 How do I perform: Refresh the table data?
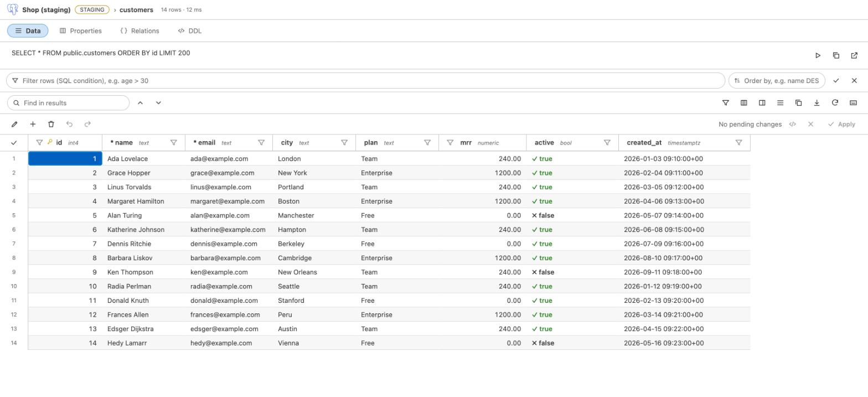coord(835,103)
